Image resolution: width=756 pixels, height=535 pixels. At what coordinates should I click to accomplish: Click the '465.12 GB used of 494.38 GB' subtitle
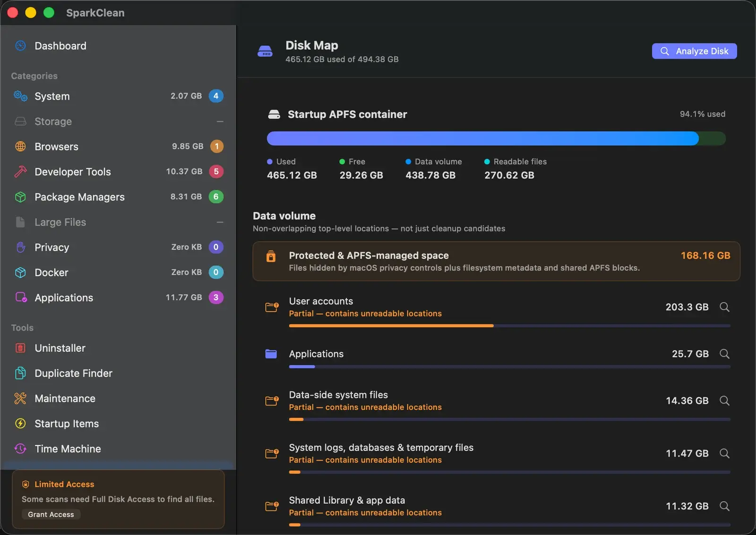point(342,59)
